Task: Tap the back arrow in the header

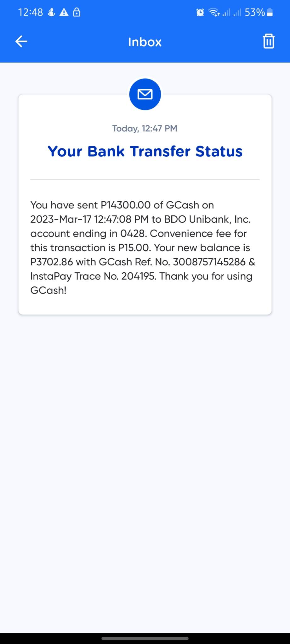Action: coord(21,42)
